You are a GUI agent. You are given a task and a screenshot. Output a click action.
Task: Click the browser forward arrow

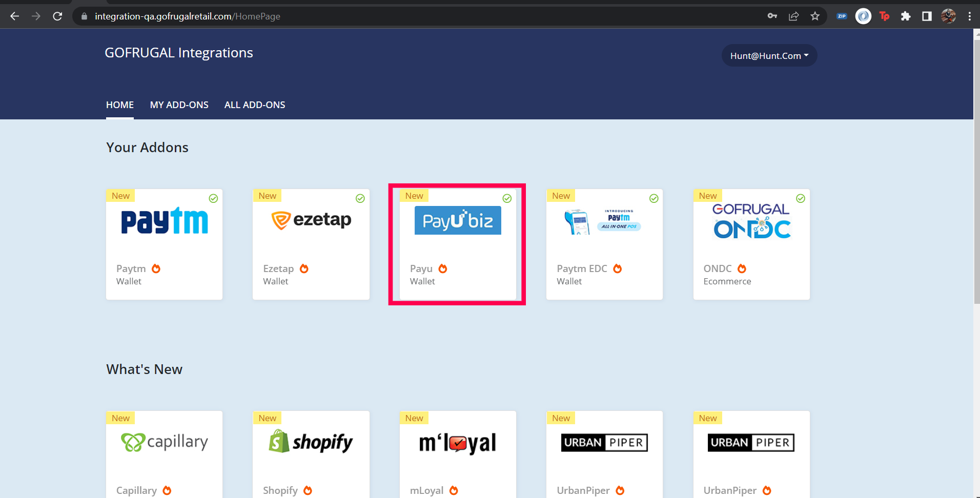click(x=36, y=16)
